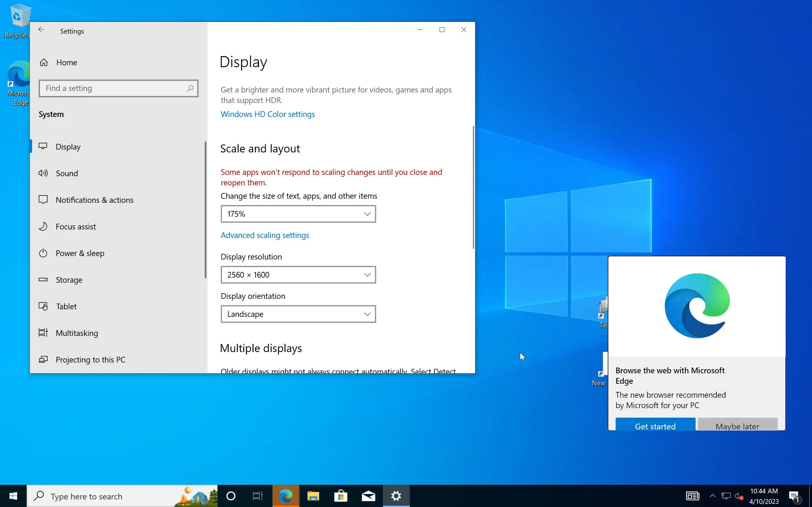The image size is (812, 507).
Task: Click the Find a setting field
Action: [114, 88]
